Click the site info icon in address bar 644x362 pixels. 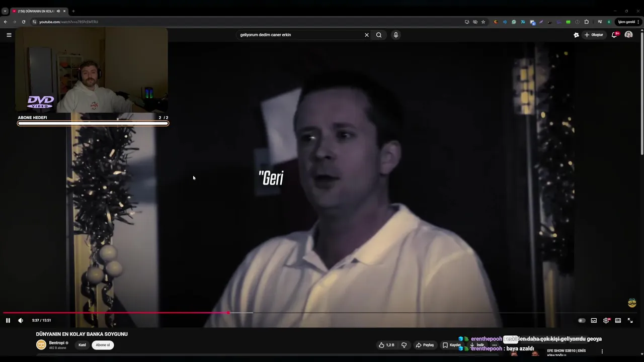pyautogui.click(x=34, y=22)
